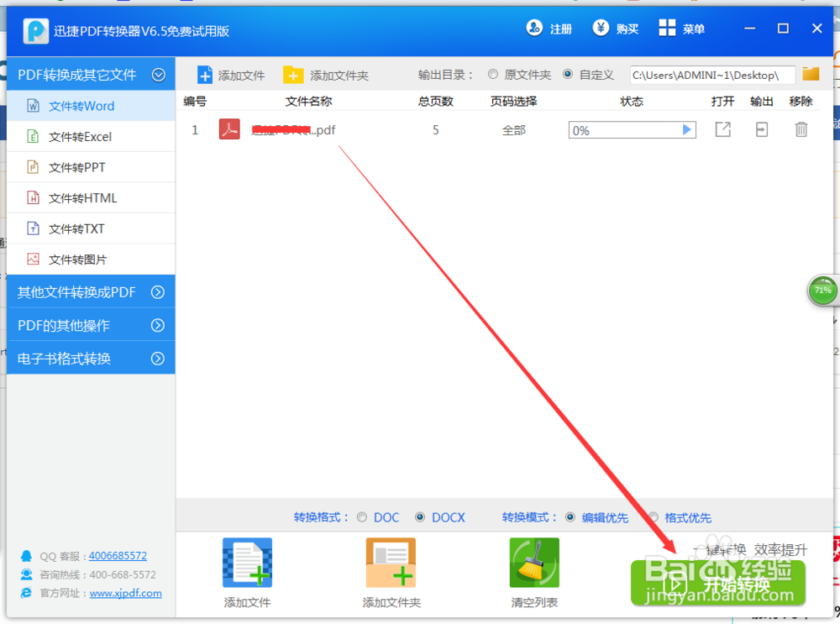Choose DOC conversion format
This screenshot has height=624, width=840.
pyautogui.click(x=362, y=517)
